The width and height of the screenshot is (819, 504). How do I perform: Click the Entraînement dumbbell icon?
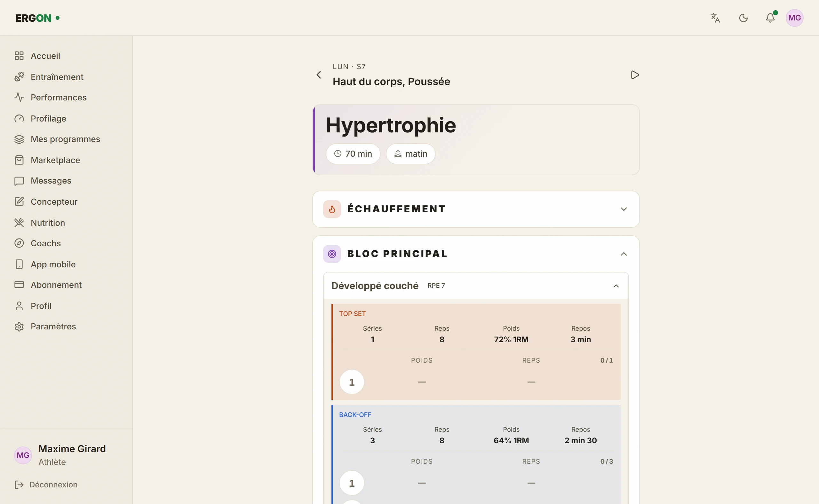[x=19, y=77]
